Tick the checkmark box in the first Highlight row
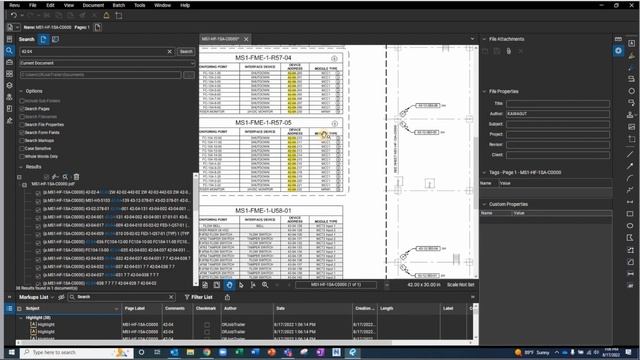The width and height of the screenshot is (640, 360). (x=207, y=325)
